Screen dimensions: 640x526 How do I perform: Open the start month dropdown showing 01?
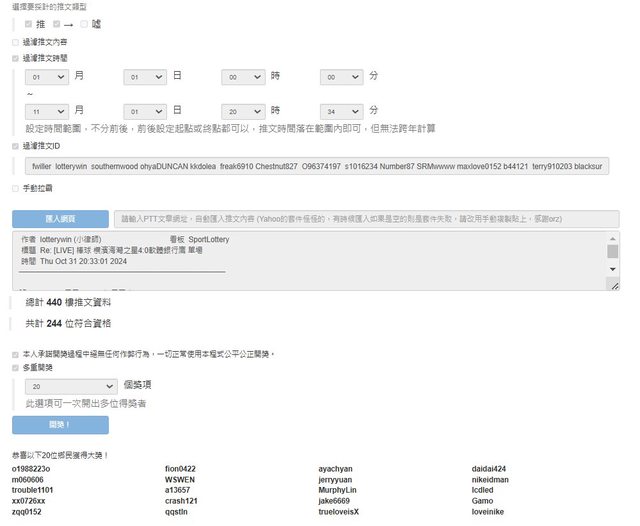47,77
